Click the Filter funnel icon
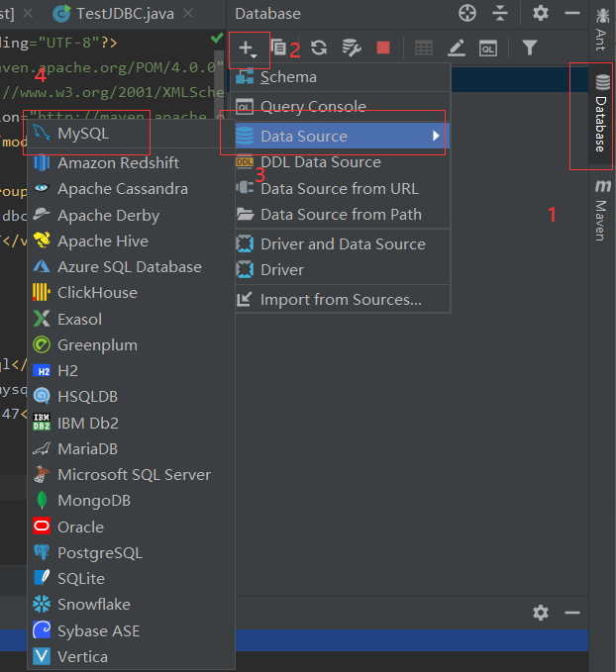This screenshot has width=616, height=672. point(530,48)
